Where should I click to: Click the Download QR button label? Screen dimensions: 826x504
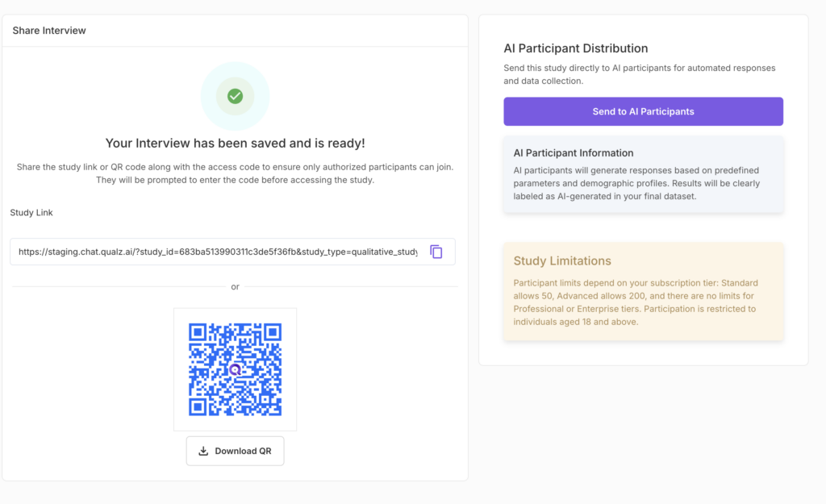click(x=243, y=451)
